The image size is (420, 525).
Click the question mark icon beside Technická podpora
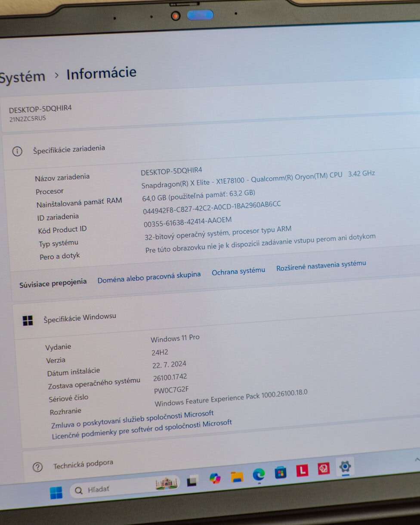37,467
